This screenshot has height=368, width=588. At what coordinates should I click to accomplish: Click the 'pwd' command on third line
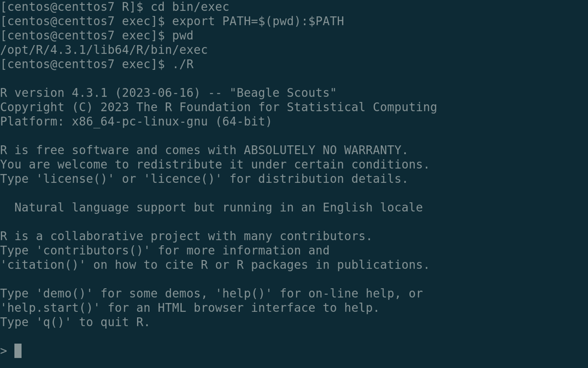pyautogui.click(x=183, y=35)
